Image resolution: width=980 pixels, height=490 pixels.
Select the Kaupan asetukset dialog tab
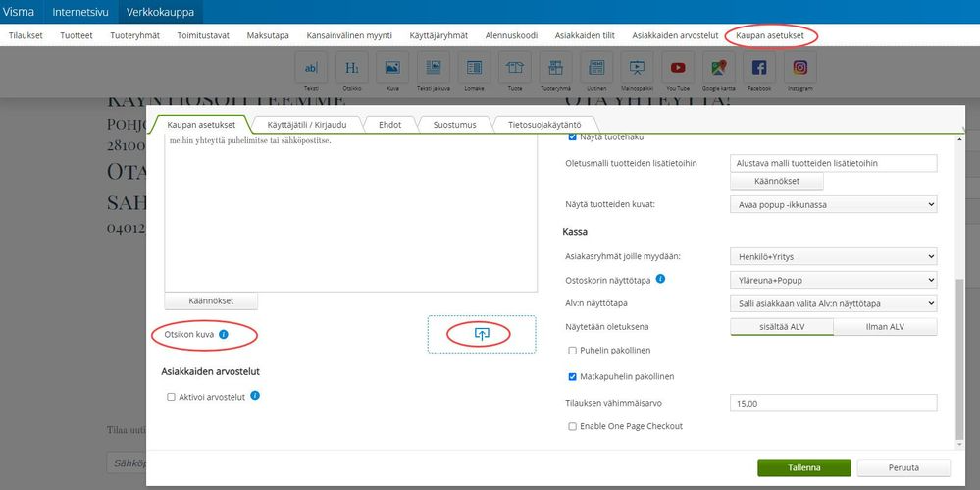pyautogui.click(x=201, y=125)
